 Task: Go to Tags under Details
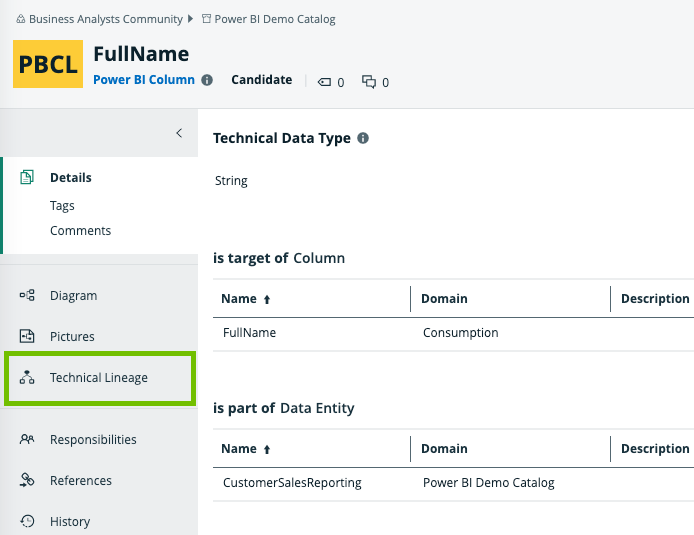(x=62, y=205)
